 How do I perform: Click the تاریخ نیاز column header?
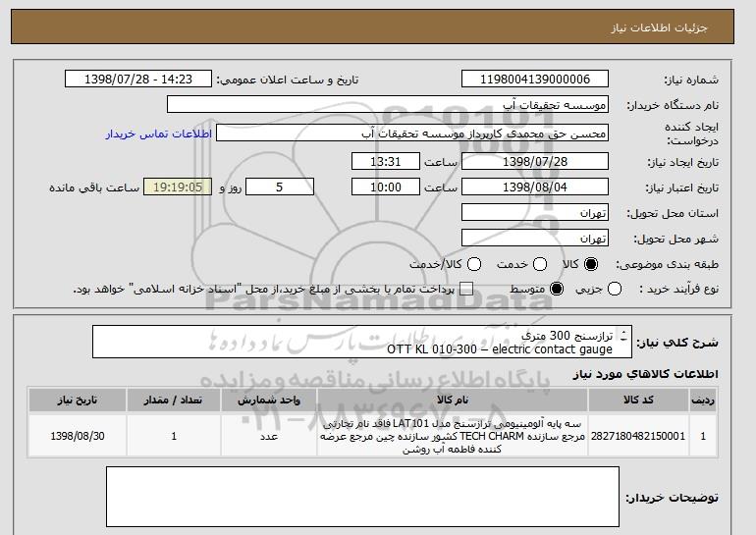pos(78,401)
